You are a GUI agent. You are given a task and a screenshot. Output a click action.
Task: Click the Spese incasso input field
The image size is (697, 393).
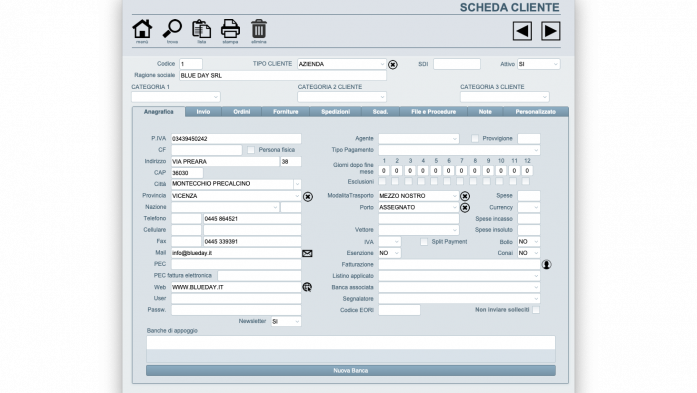point(529,219)
